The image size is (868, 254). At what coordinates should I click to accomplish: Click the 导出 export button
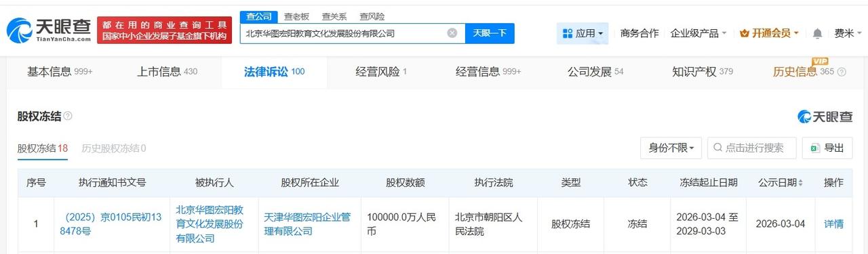(827, 148)
